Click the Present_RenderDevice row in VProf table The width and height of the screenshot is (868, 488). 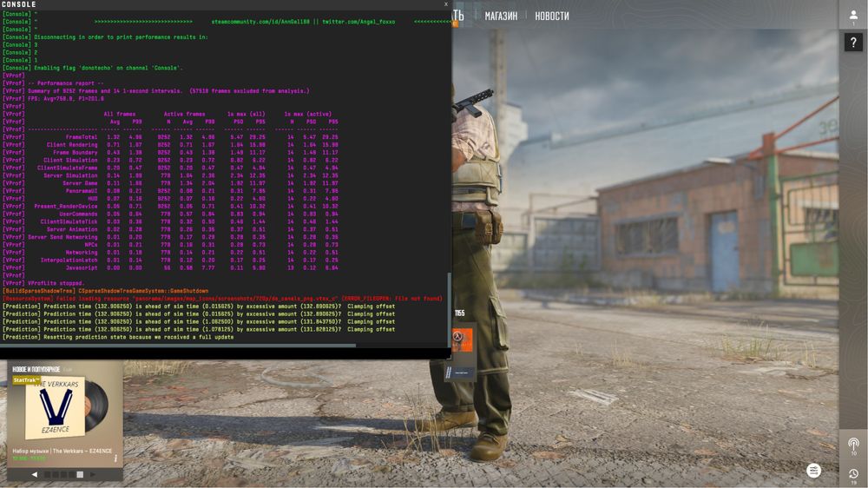(x=170, y=206)
